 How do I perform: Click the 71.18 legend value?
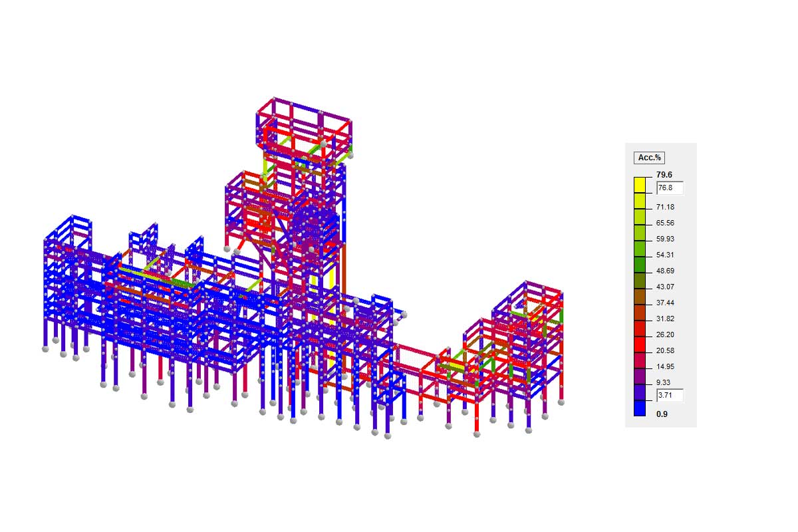[x=665, y=207]
